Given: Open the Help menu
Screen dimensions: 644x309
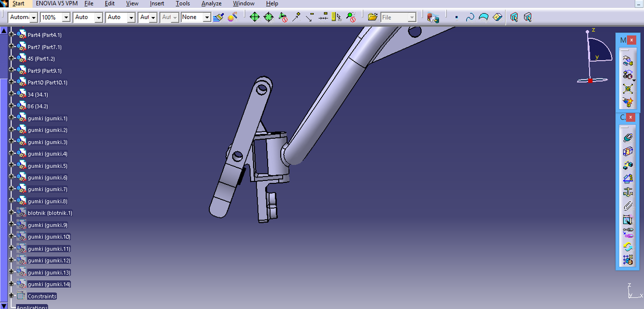Looking at the screenshot, I should [272, 4].
